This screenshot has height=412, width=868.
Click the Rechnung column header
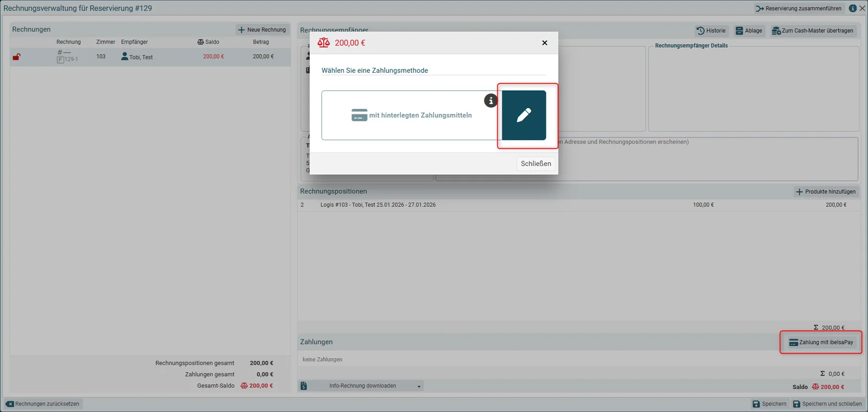[x=68, y=42]
